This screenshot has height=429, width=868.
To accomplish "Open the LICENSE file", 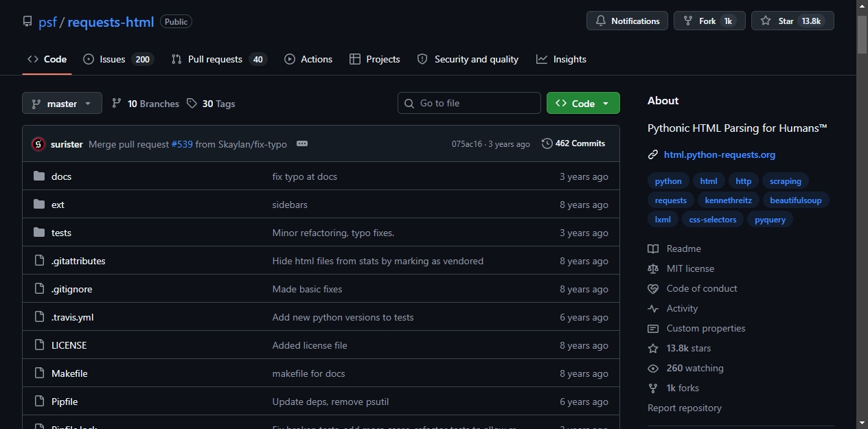I will coord(69,345).
